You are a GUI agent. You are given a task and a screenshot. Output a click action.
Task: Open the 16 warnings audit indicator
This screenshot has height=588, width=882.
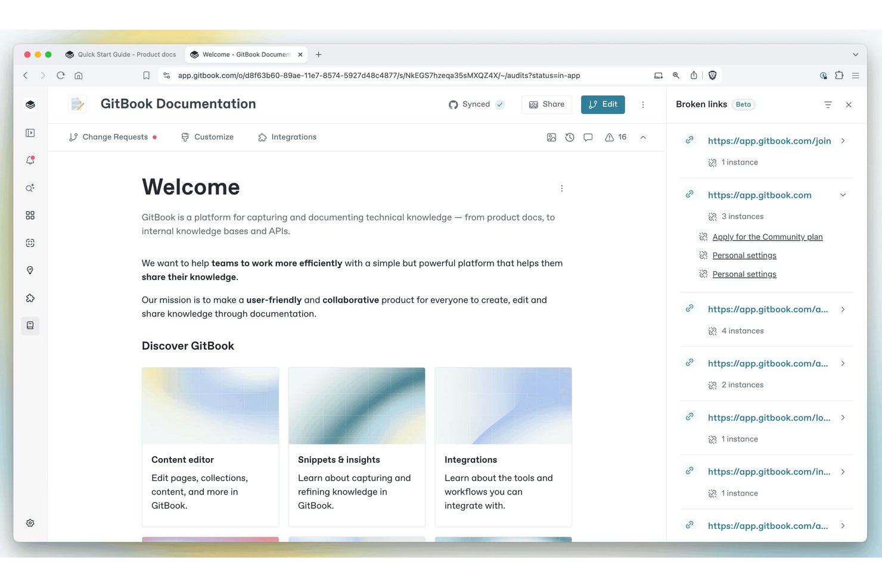coord(616,137)
